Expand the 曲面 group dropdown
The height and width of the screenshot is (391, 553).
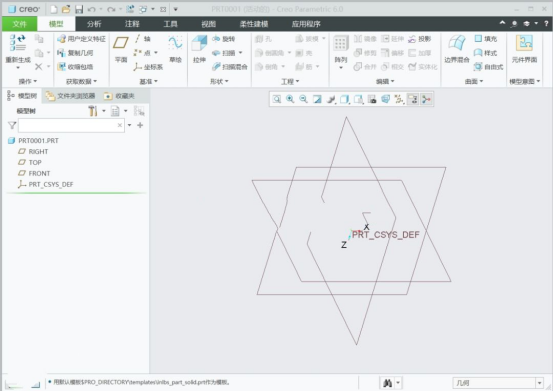(474, 81)
